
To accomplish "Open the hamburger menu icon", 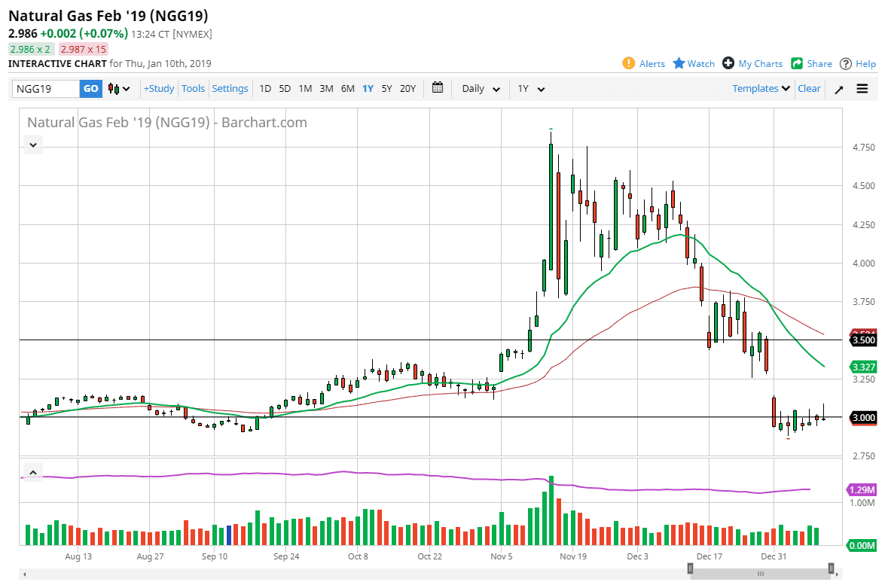I will point(862,89).
